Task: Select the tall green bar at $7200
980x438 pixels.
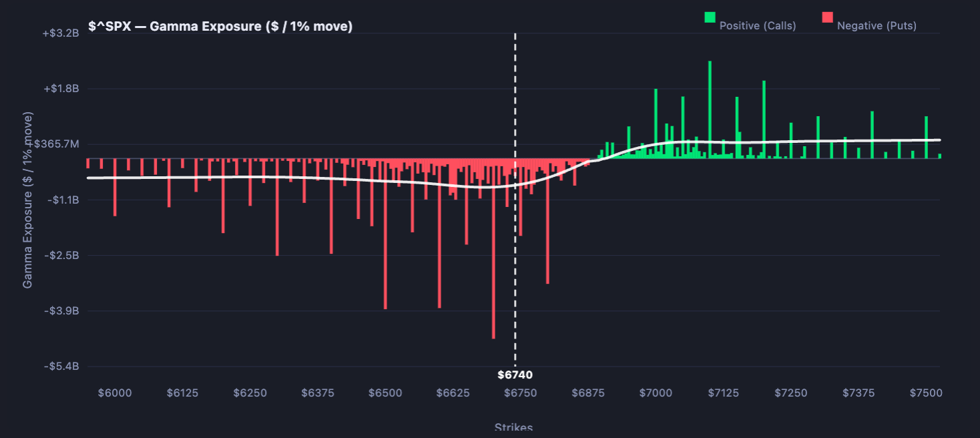Action: click(x=764, y=120)
